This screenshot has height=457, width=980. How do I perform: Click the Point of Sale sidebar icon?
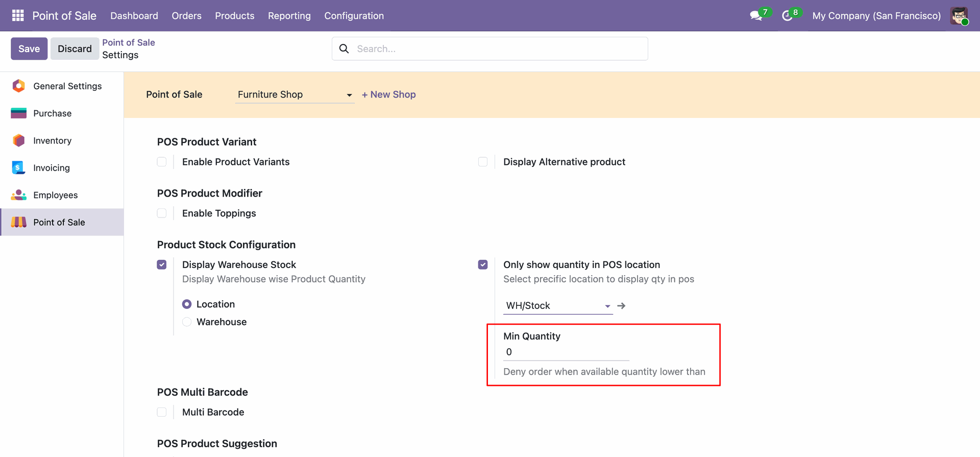19,222
